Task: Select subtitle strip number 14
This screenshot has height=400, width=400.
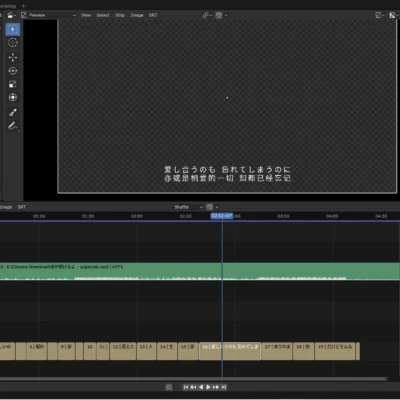Action: click(x=167, y=351)
